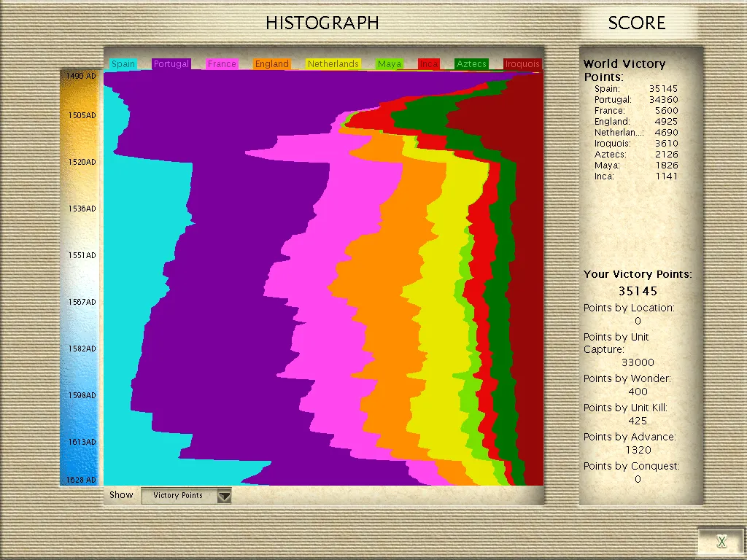Click the Your Victory Points heading
Image resolution: width=747 pixels, height=560 pixels.
(x=638, y=274)
